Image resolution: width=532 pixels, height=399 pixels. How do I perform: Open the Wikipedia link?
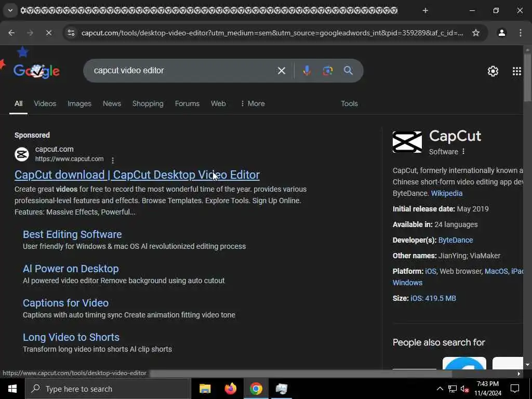[446, 193]
